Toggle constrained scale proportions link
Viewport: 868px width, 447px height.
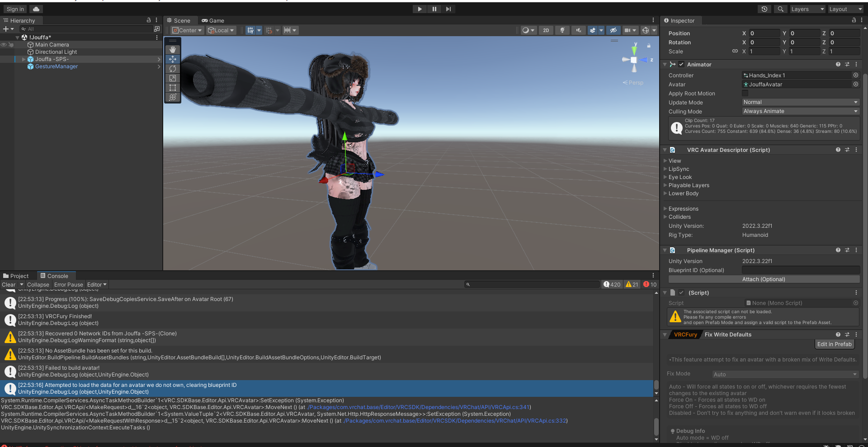click(735, 51)
